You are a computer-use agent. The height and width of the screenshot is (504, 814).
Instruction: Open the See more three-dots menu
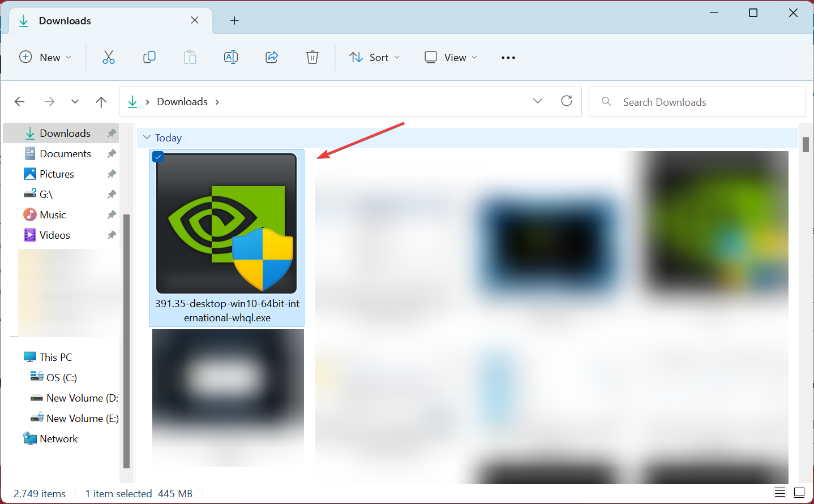click(508, 58)
